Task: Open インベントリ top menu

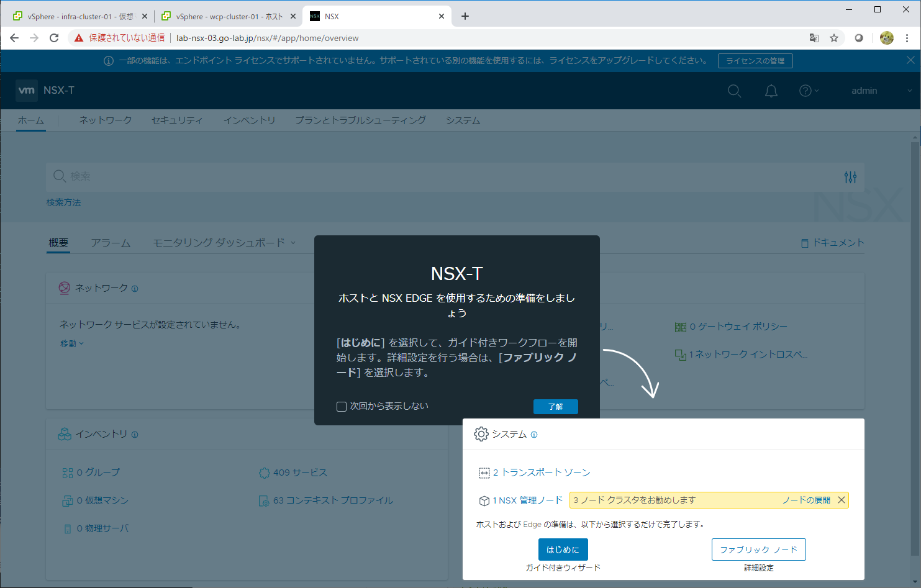Action: point(249,120)
